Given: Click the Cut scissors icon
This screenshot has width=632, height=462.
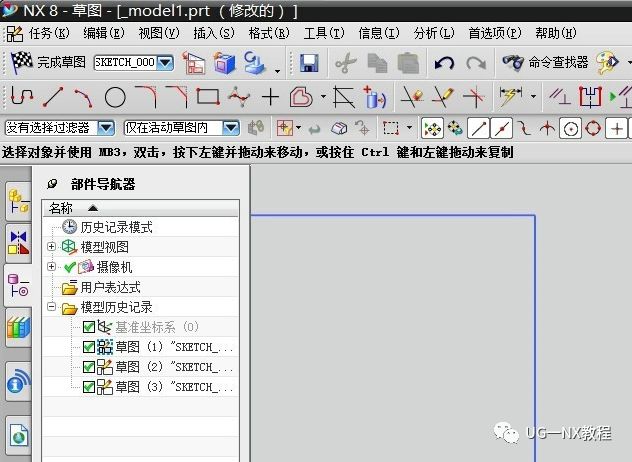Looking at the screenshot, I should [345, 63].
